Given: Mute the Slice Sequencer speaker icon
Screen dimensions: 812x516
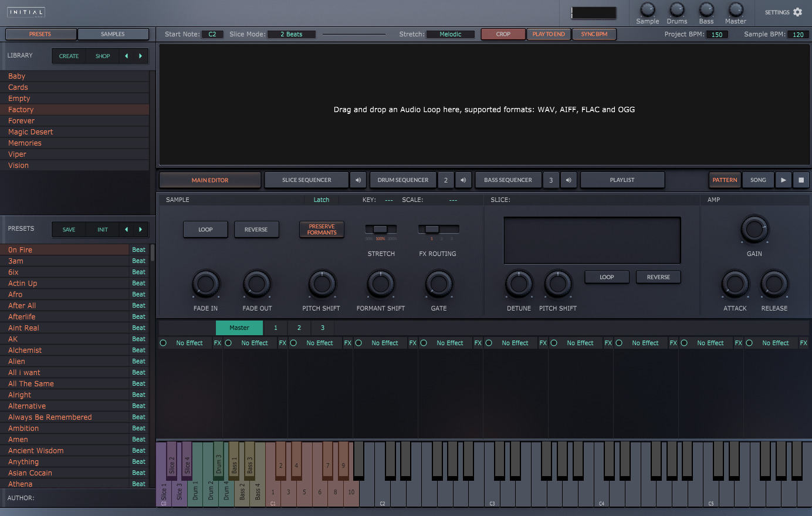Looking at the screenshot, I should (358, 180).
